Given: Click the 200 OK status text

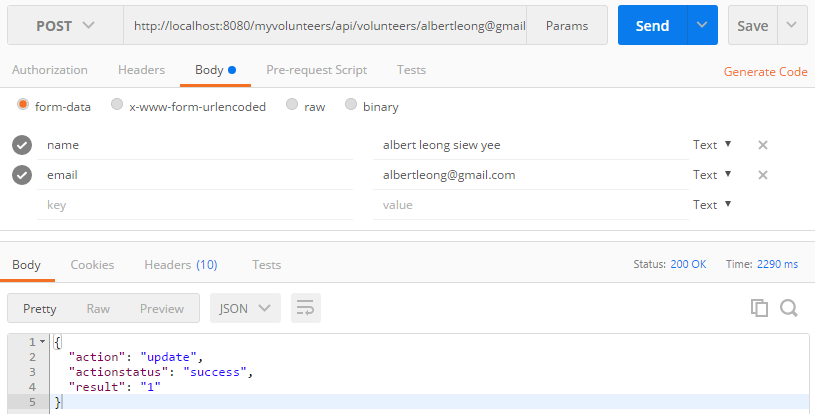Looking at the screenshot, I should pos(688,264).
